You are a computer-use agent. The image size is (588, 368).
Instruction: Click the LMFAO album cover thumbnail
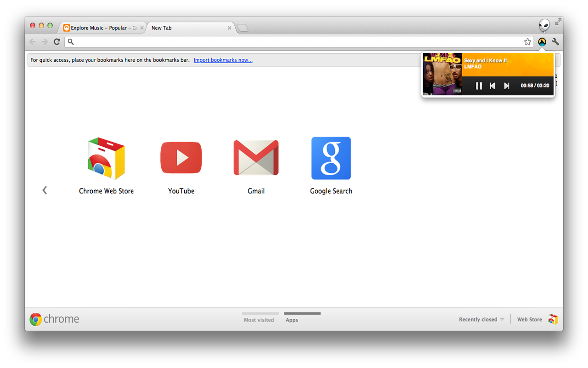click(x=442, y=74)
